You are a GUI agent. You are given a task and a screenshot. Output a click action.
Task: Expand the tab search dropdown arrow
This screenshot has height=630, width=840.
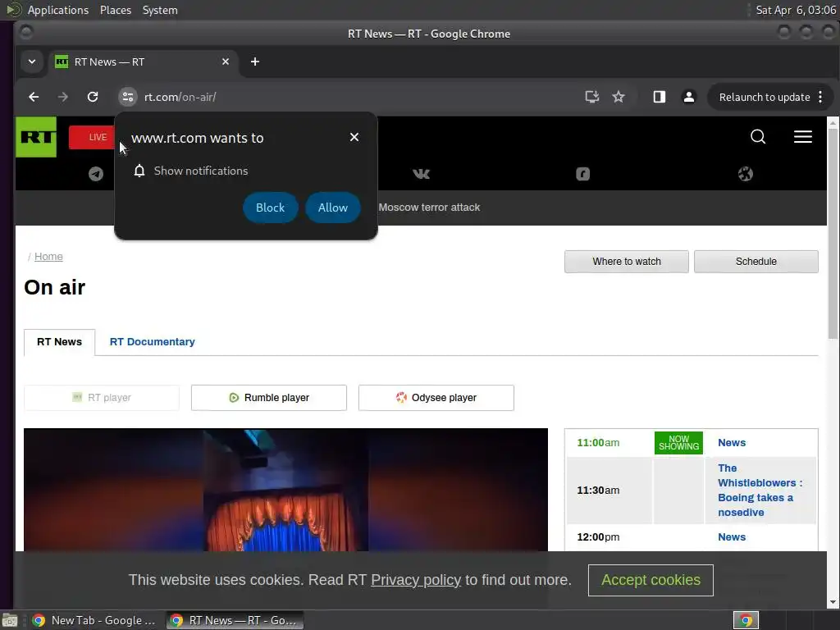tap(32, 62)
